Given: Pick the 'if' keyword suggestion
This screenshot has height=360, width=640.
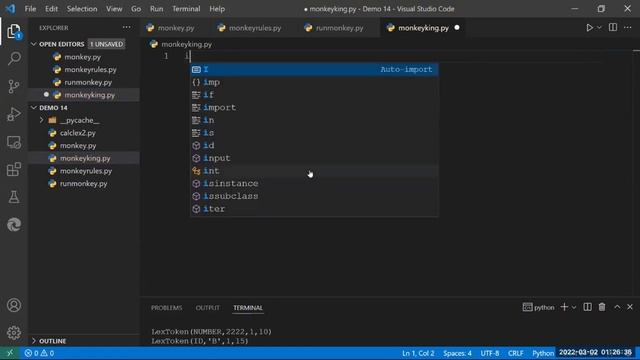Looking at the screenshot, I should [314, 95].
